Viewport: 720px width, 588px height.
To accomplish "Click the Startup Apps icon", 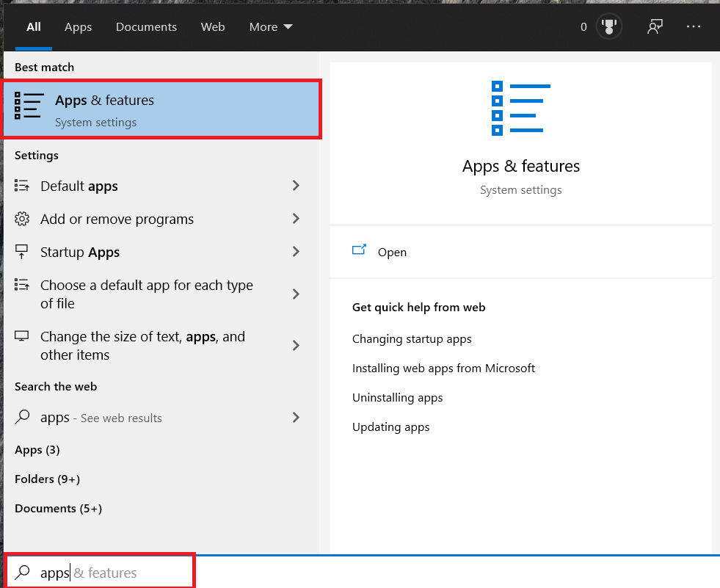I will [22, 252].
